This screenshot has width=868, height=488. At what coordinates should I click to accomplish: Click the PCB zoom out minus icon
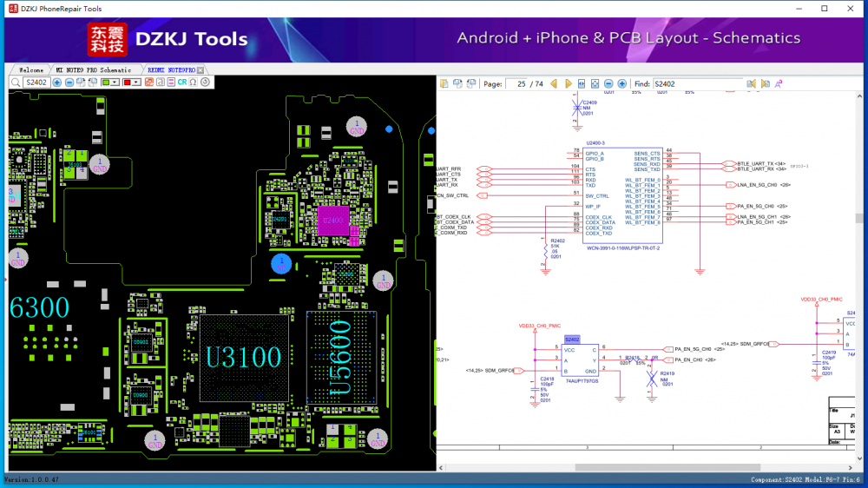click(x=69, y=82)
